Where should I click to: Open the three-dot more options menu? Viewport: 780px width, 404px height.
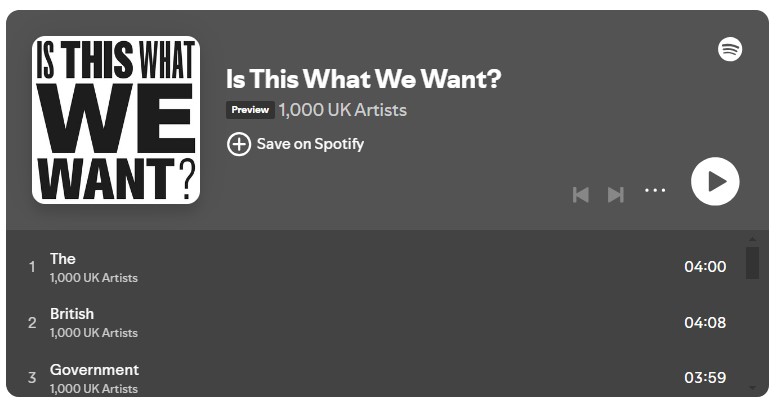pyautogui.click(x=655, y=190)
